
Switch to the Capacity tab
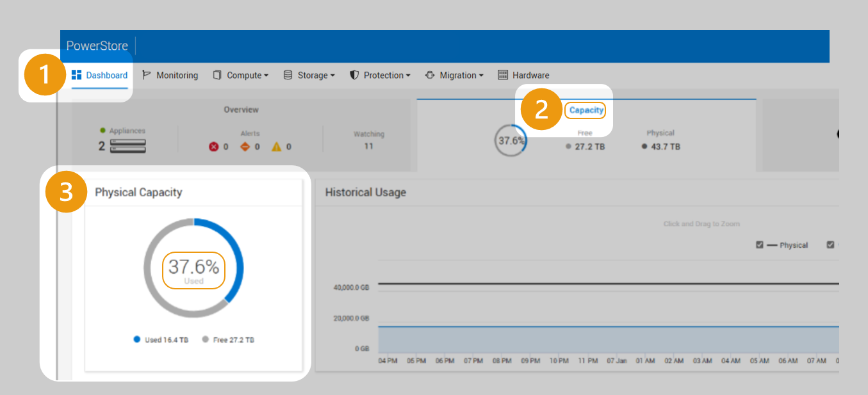click(586, 110)
